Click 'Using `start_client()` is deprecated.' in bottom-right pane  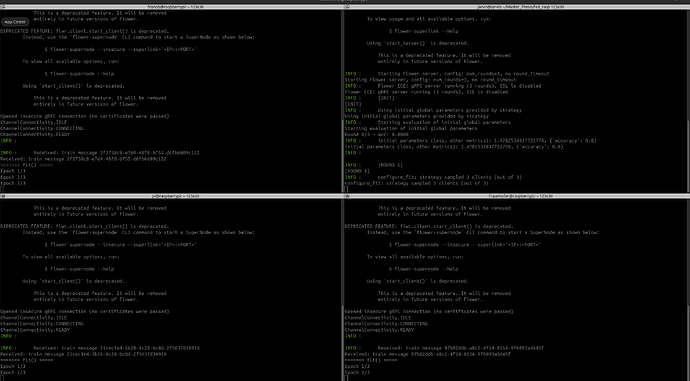click(418, 281)
